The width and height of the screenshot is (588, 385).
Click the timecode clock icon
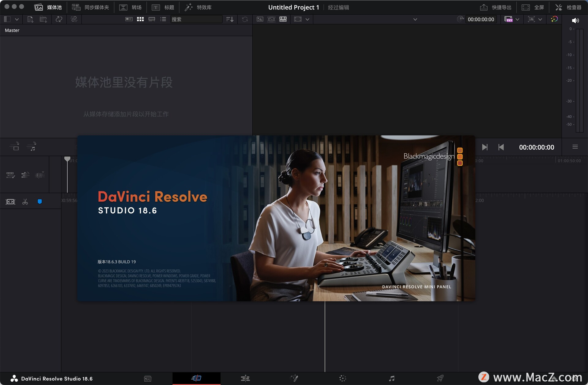pos(460,19)
